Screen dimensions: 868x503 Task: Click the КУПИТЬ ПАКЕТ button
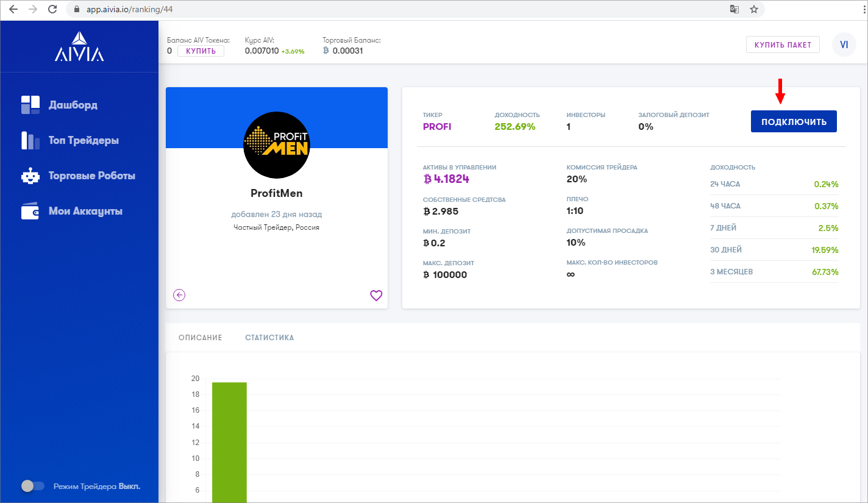[x=783, y=45]
